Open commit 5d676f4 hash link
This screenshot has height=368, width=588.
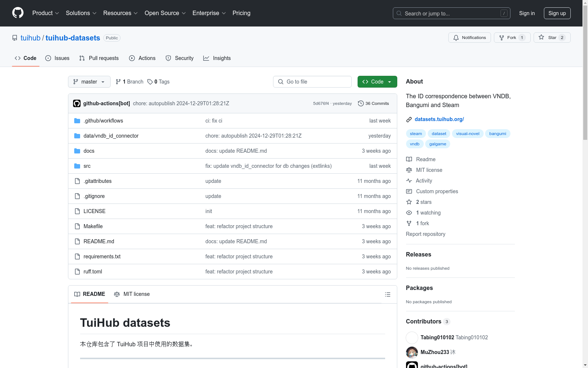(321, 103)
